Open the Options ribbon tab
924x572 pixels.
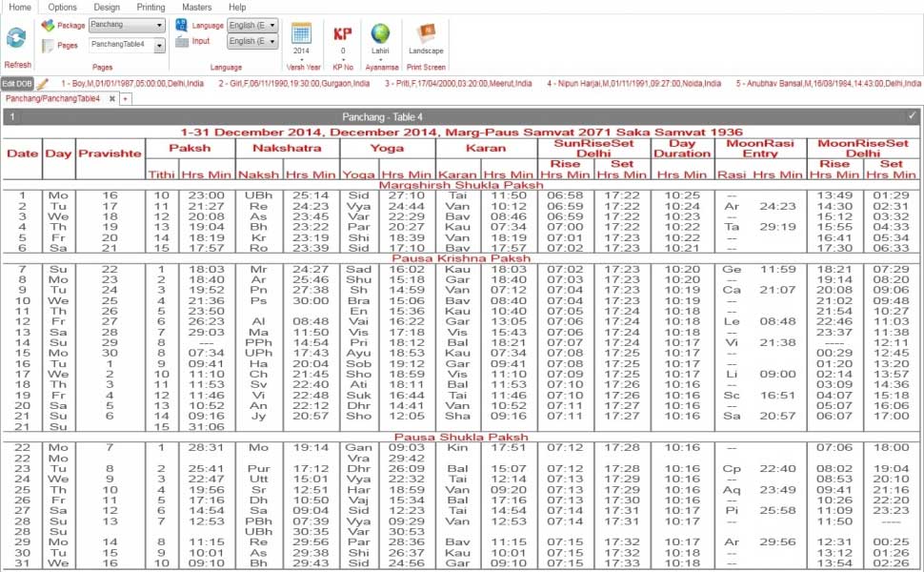point(63,7)
